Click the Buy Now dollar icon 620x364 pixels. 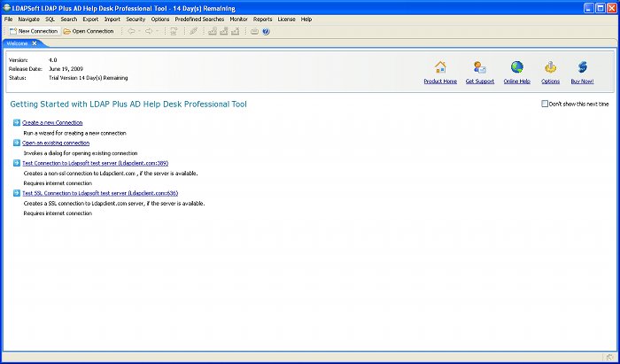pyautogui.click(x=582, y=67)
